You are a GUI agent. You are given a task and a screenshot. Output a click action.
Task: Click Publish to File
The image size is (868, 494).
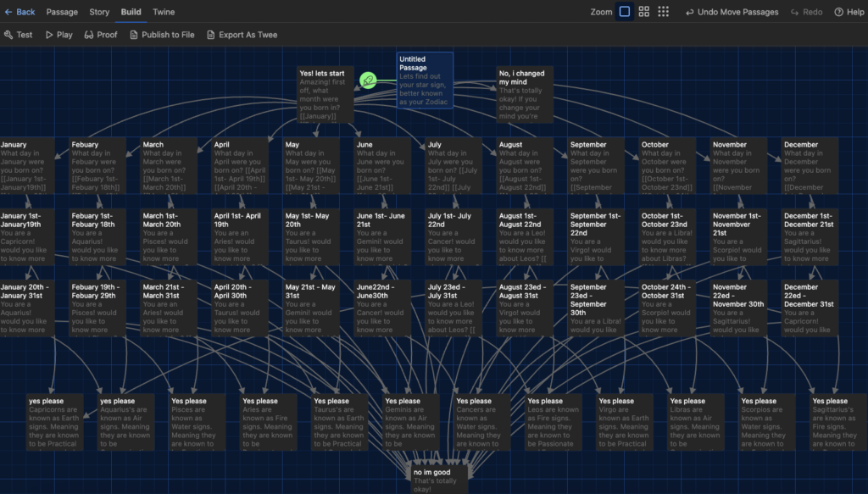tap(162, 35)
